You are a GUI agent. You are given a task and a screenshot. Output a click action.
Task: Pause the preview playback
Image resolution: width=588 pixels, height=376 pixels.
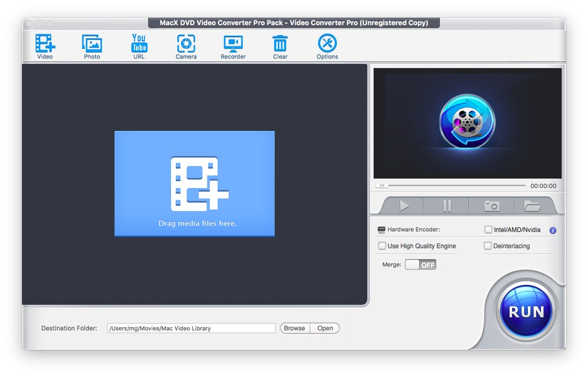(x=446, y=206)
